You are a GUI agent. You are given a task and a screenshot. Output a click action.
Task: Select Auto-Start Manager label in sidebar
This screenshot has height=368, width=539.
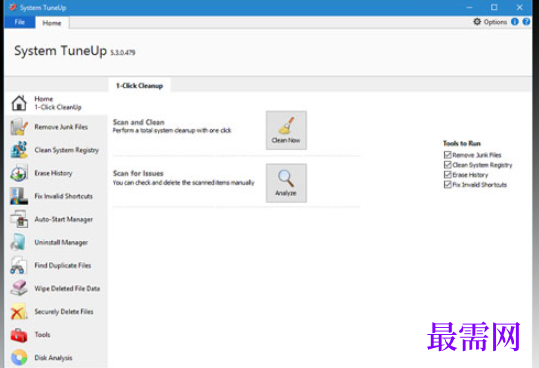pyautogui.click(x=64, y=219)
